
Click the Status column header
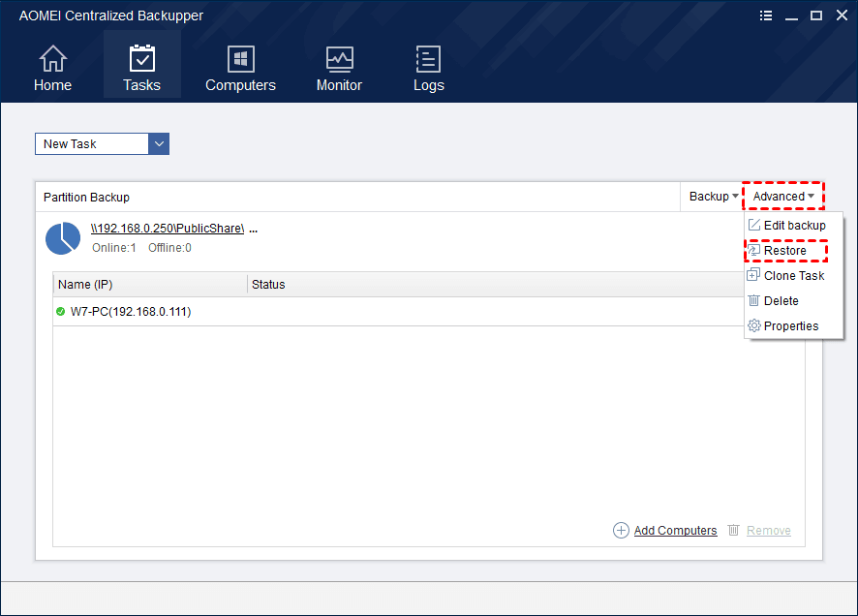pyautogui.click(x=495, y=285)
